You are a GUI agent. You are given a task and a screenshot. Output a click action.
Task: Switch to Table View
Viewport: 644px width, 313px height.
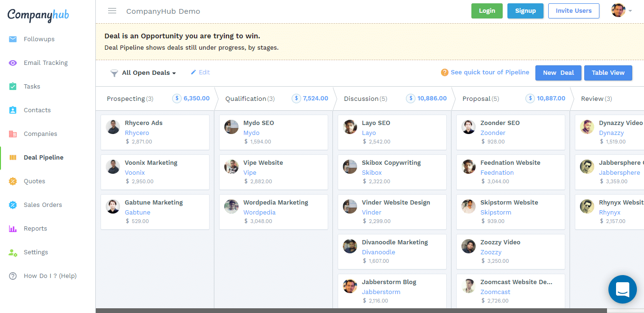(608, 73)
